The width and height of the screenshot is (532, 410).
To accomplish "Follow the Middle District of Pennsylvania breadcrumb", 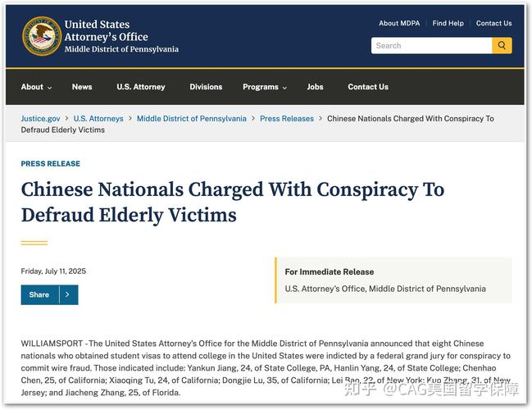I will [x=192, y=118].
